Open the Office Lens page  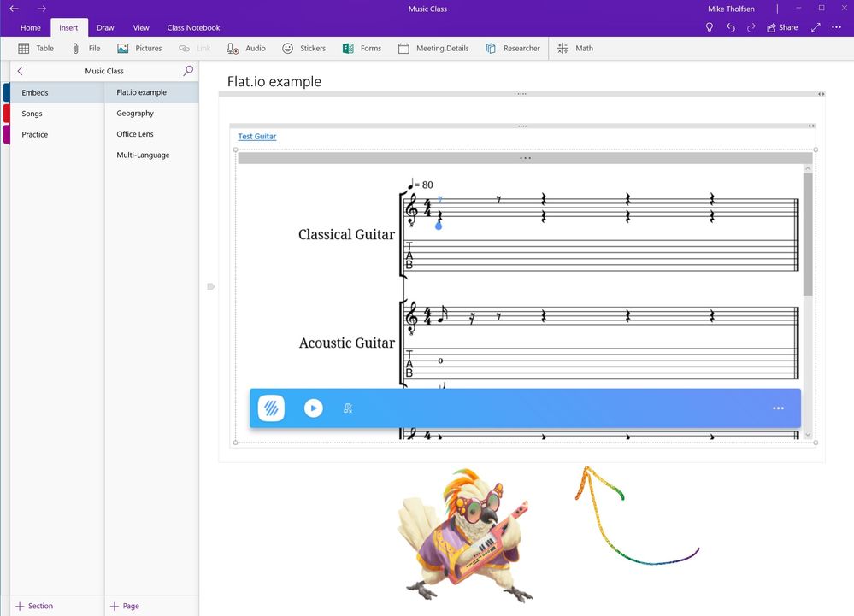(152, 134)
